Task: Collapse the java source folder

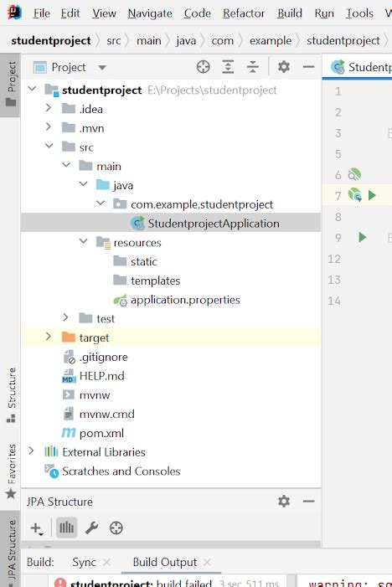Action: [84, 184]
